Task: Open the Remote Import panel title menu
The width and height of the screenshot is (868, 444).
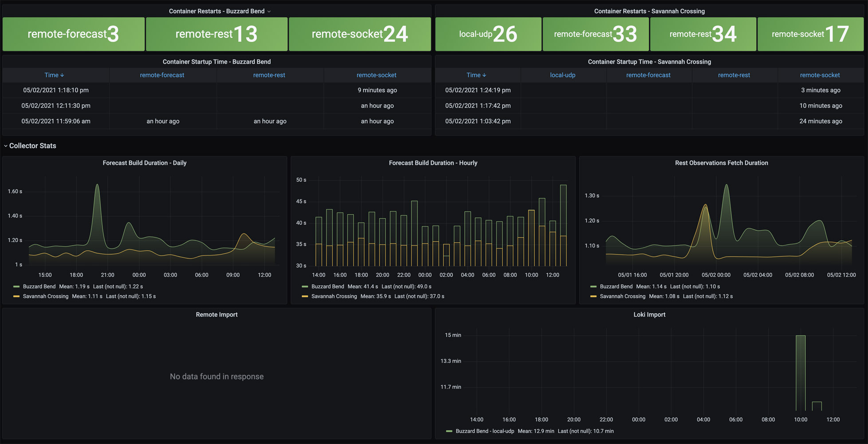Action: click(x=217, y=314)
